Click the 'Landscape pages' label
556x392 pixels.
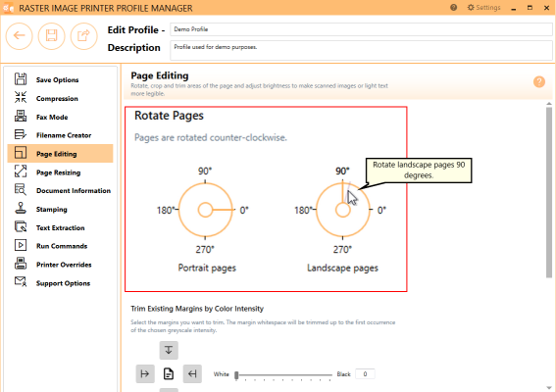pos(342,268)
